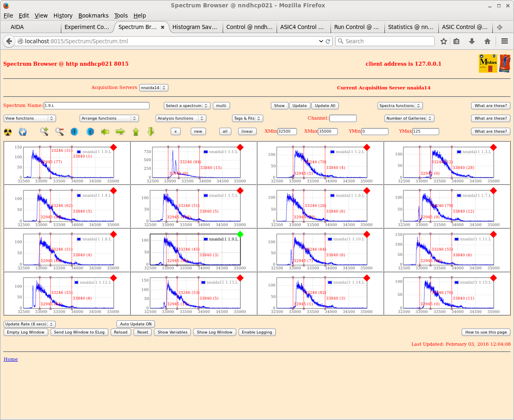The width and height of the screenshot is (514, 420).
Task: Open the Update Rate (8 secs) dropdown
Action: click(x=29, y=324)
